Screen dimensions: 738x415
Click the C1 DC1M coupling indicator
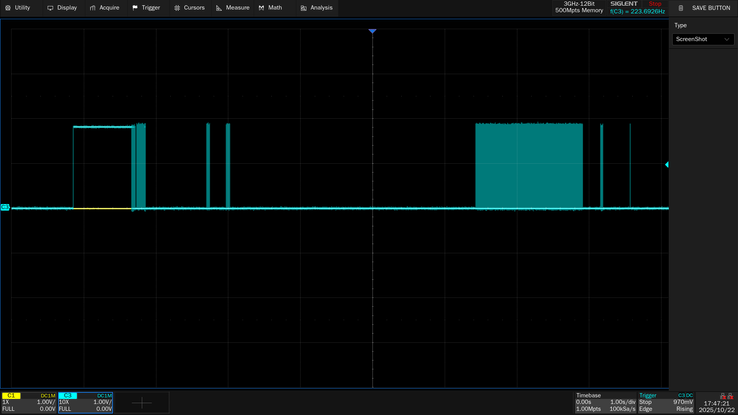click(48, 396)
